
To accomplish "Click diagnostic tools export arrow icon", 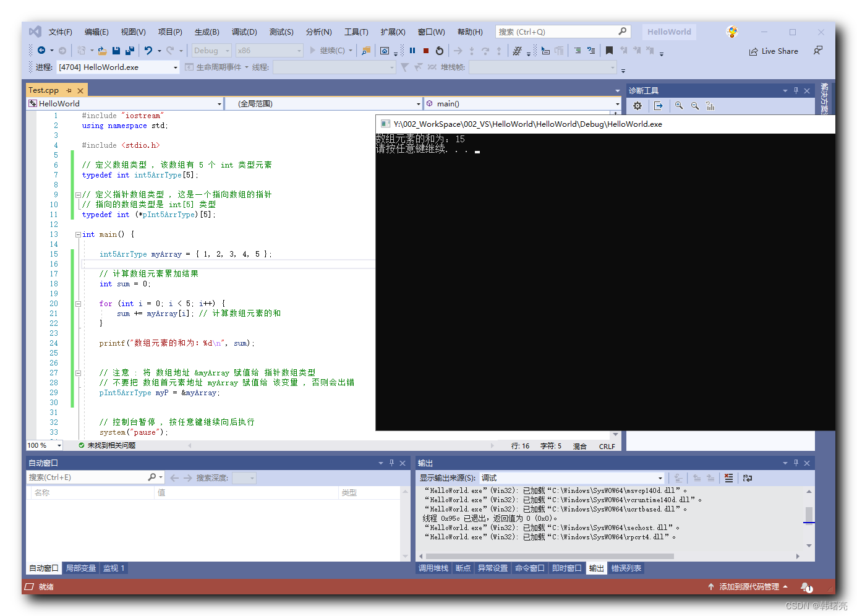I will coord(659,106).
